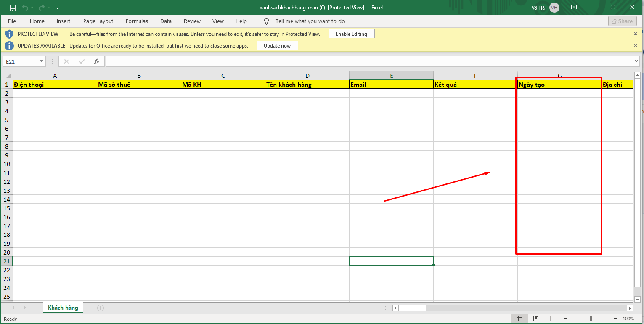
Task: Click the Undo arrow icon
Action: [x=25, y=8]
